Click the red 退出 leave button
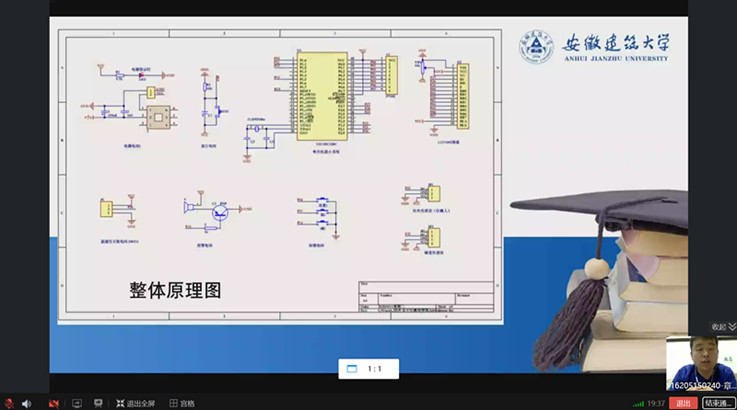 683,403
